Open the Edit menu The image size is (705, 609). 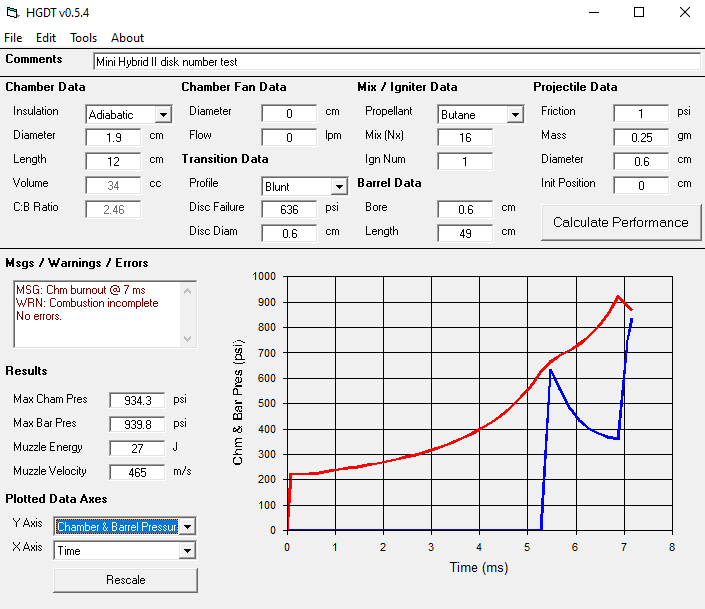46,38
